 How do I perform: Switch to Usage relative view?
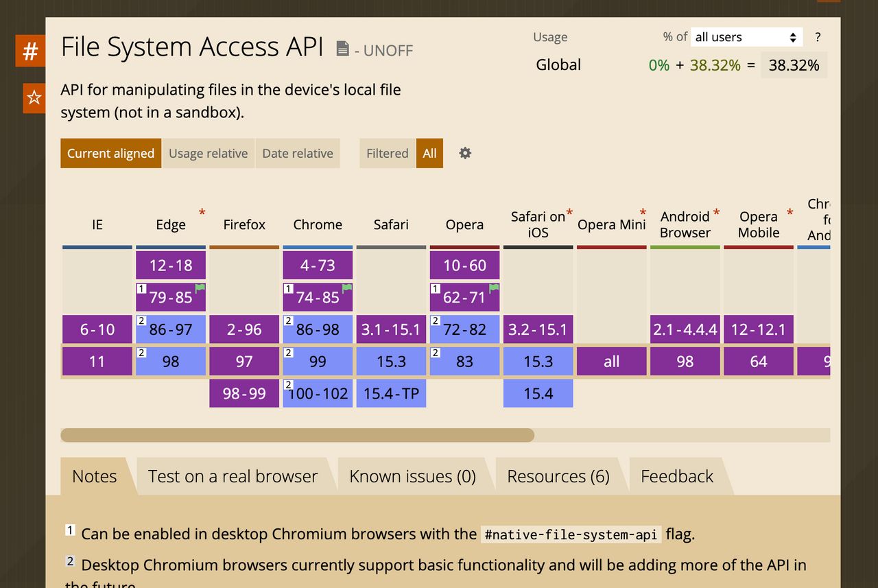(208, 153)
